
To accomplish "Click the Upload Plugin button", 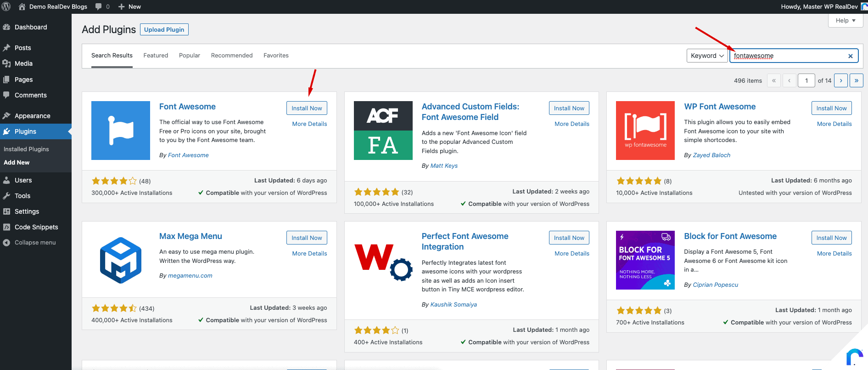I will pyautogui.click(x=164, y=29).
